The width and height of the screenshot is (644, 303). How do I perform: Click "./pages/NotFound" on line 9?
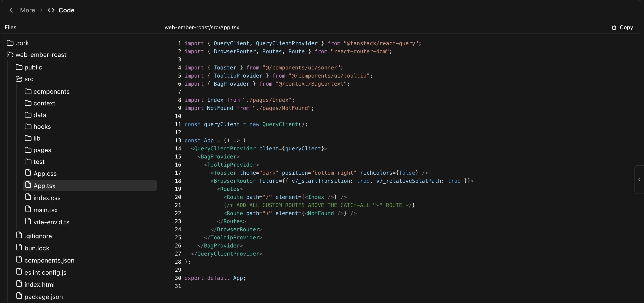coord(282,108)
